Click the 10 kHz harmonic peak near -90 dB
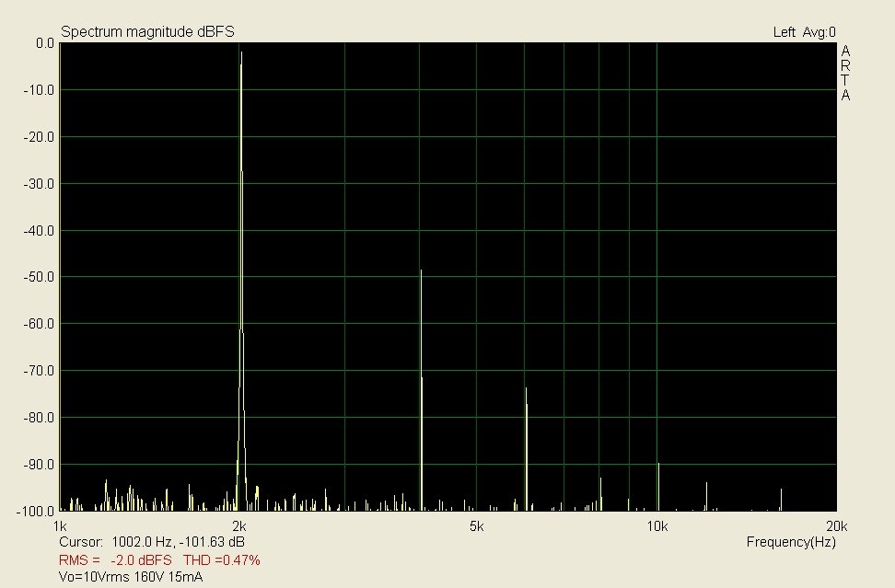 [658, 465]
